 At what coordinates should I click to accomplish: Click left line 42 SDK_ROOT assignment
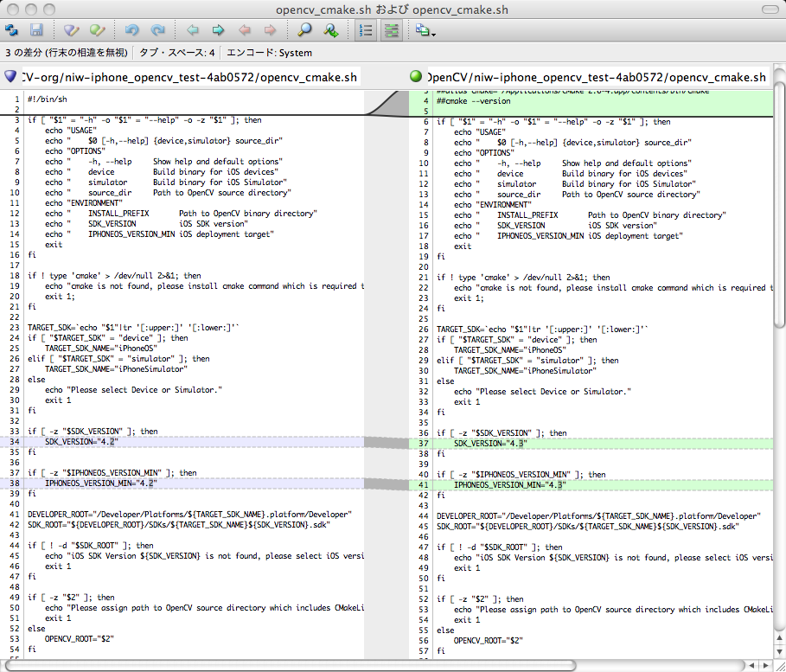[179, 525]
